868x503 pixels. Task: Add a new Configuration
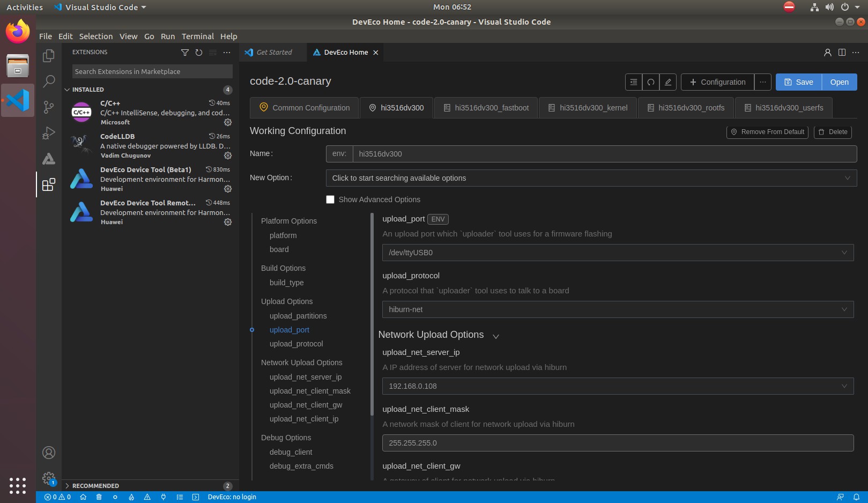pyautogui.click(x=717, y=82)
